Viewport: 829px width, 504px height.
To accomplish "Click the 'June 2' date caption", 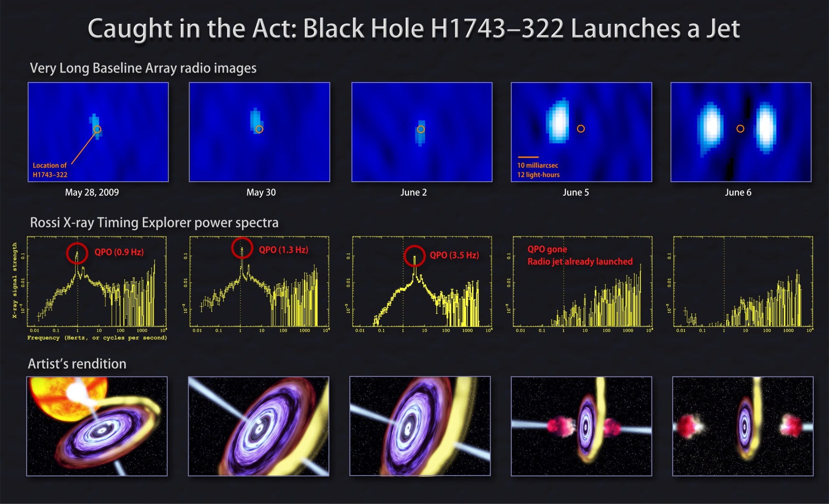I will point(414,193).
